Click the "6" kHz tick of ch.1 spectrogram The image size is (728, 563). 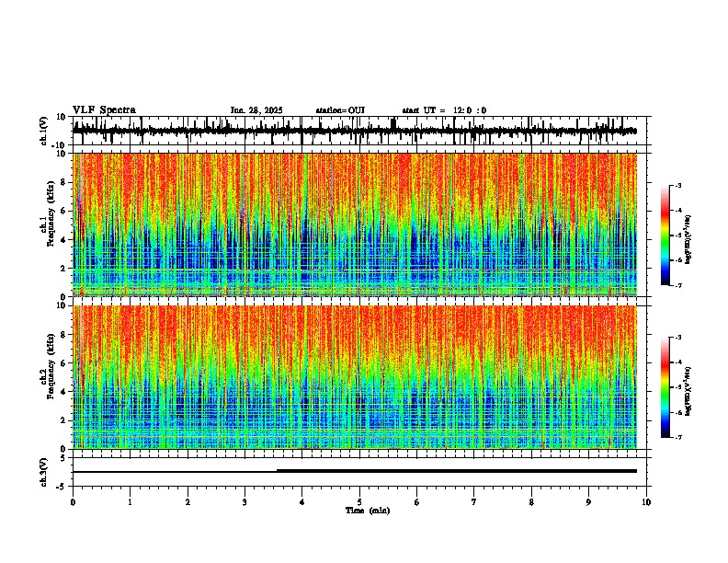pos(63,211)
